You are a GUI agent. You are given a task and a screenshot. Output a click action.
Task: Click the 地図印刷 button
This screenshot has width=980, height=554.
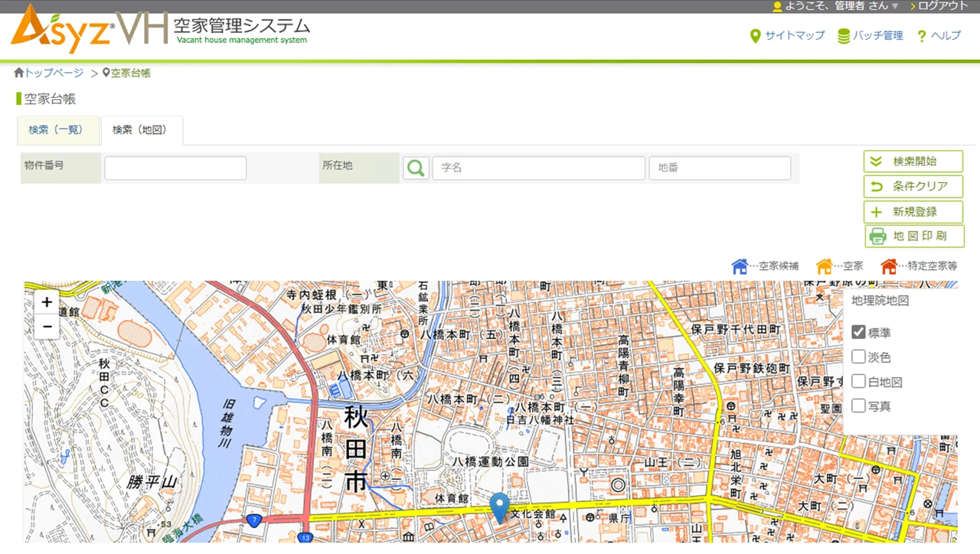[x=914, y=236]
